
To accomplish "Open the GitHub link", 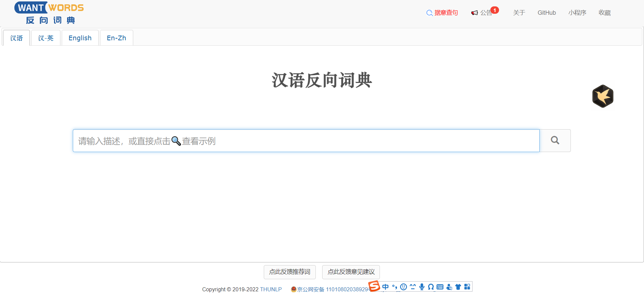I will [x=546, y=13].
